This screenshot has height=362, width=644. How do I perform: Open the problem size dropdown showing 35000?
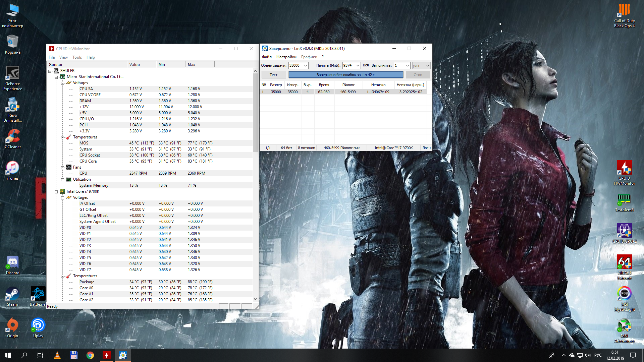tap(306, 66)
